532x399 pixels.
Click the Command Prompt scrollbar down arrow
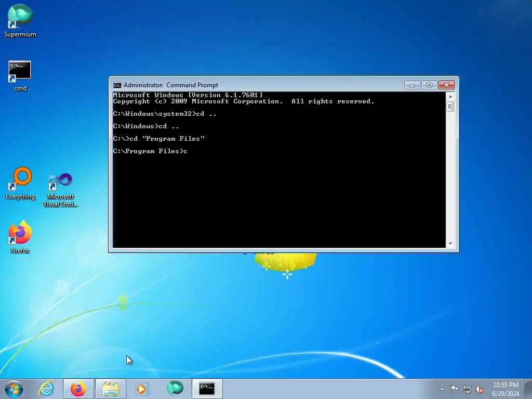[450, 243]
